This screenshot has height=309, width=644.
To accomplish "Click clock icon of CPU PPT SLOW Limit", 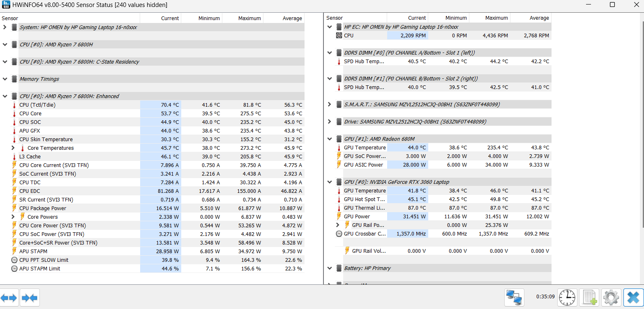I will (14, 260).
